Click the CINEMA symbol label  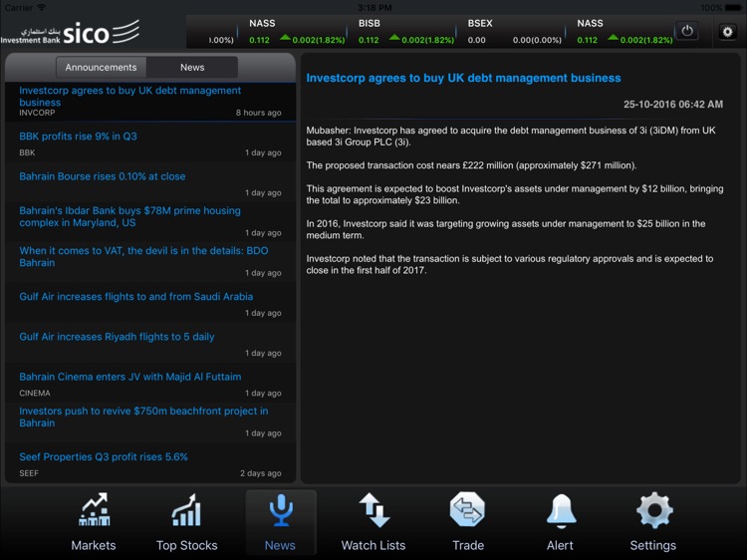(35, 394)
